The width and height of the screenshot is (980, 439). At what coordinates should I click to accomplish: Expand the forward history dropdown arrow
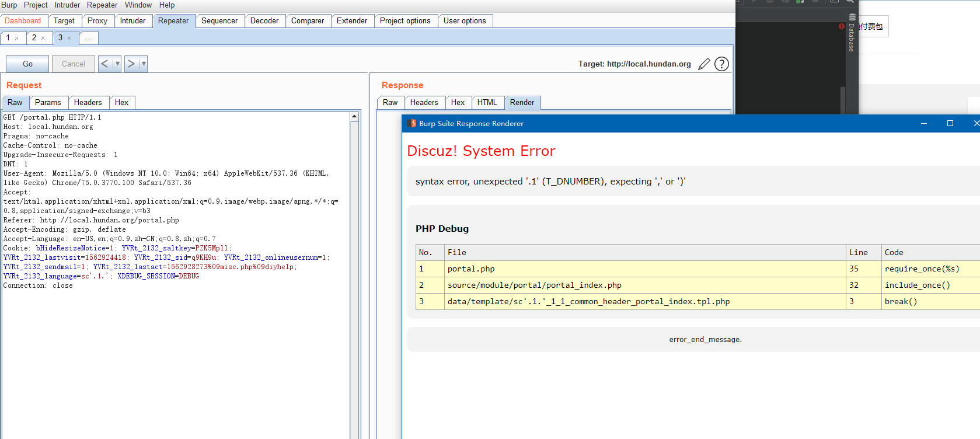(144, 64)
